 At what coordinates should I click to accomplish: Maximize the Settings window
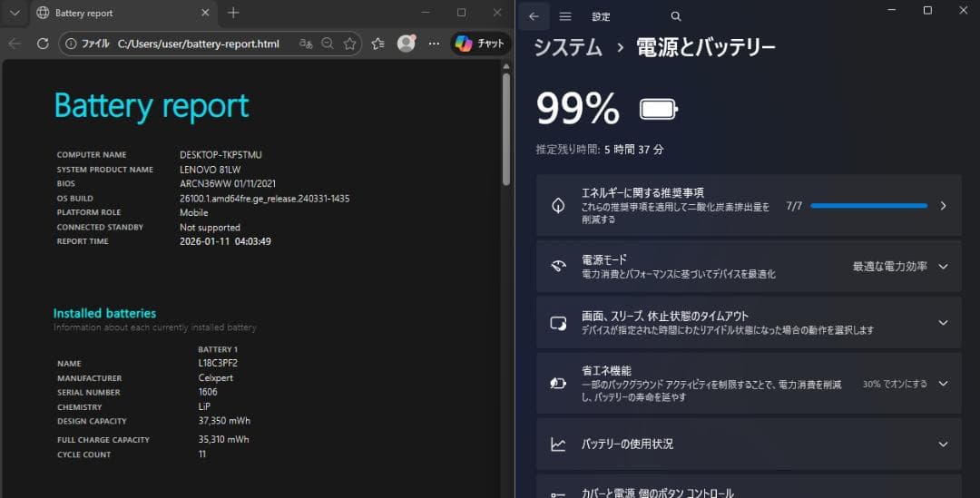pyautogui.click(x=927, y=11)
